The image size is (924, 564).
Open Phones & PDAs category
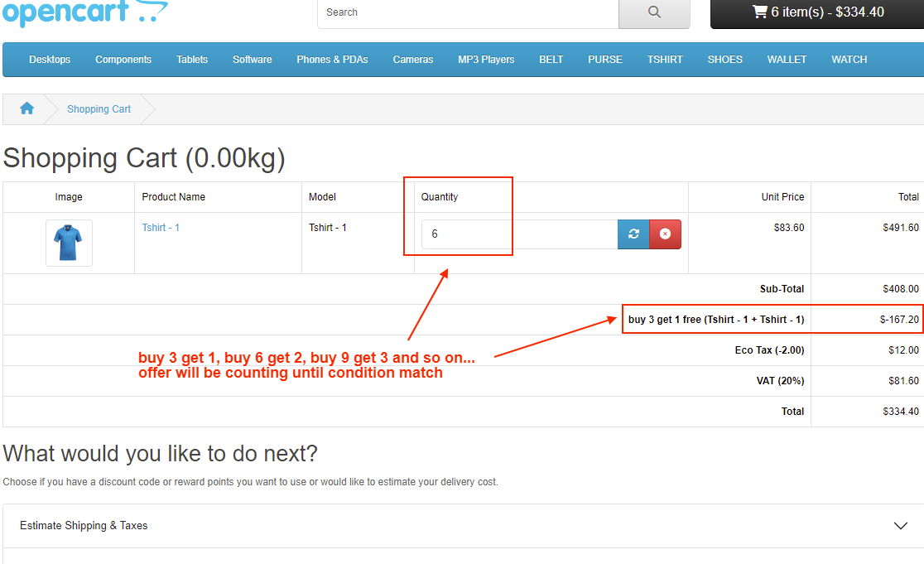click(332, 60)
